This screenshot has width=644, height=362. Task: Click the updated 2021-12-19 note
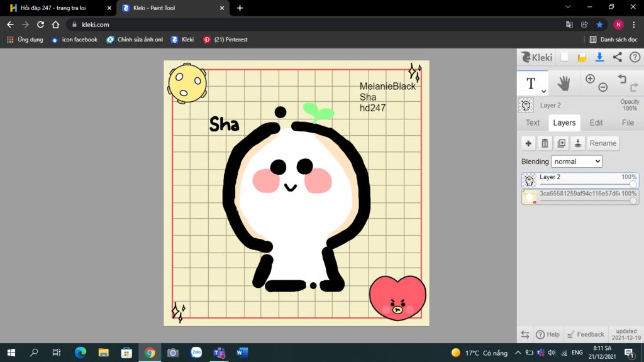click(626, 334)
